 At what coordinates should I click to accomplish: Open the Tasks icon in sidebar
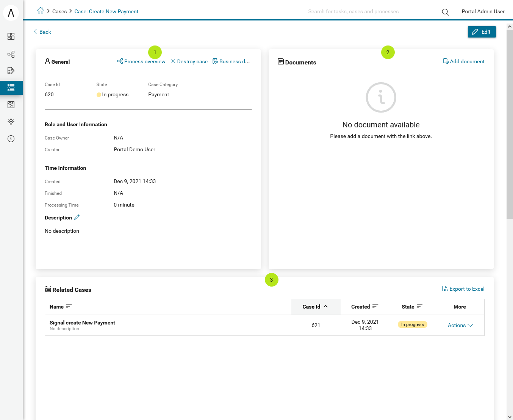point(11,71)
